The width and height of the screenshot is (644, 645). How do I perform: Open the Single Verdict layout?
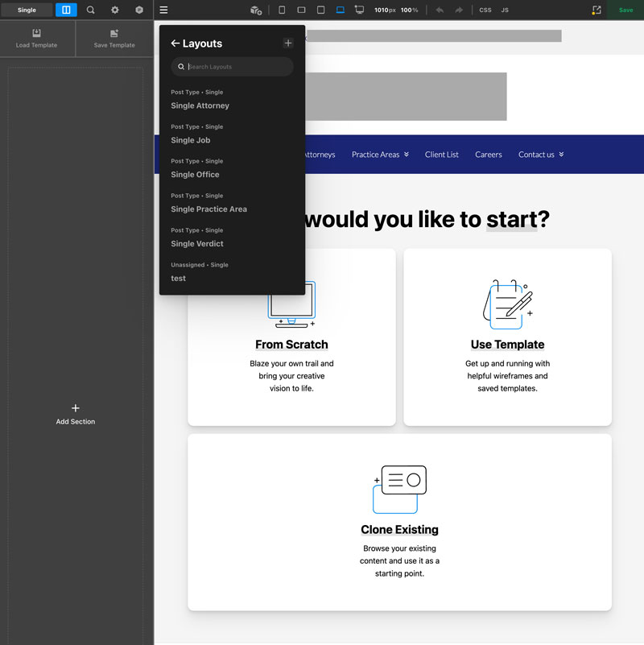click(197, 243)
